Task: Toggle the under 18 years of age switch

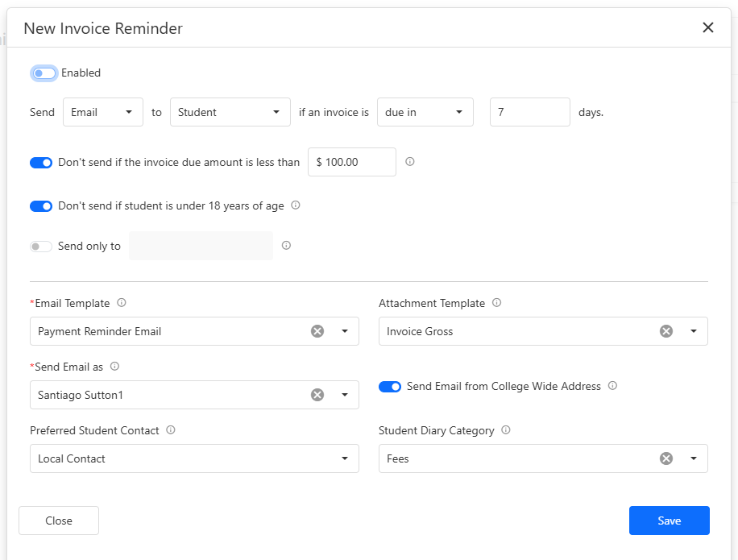Action: [x=41, y=206]
